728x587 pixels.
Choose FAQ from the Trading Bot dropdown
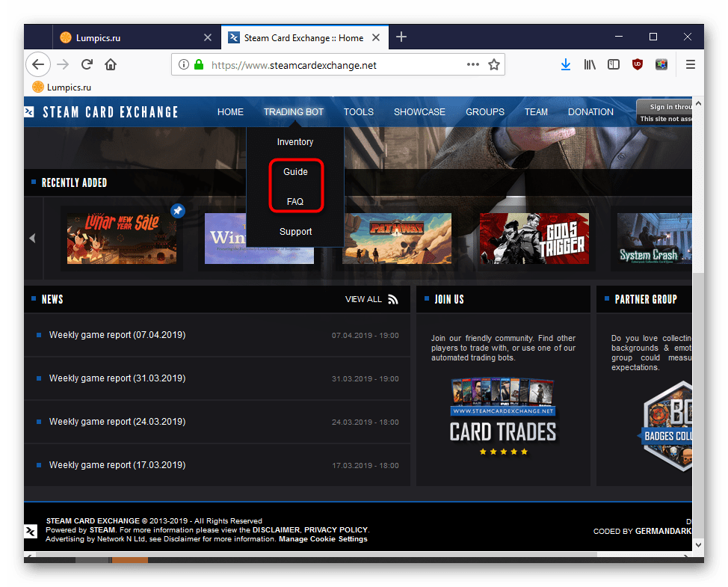295,202
